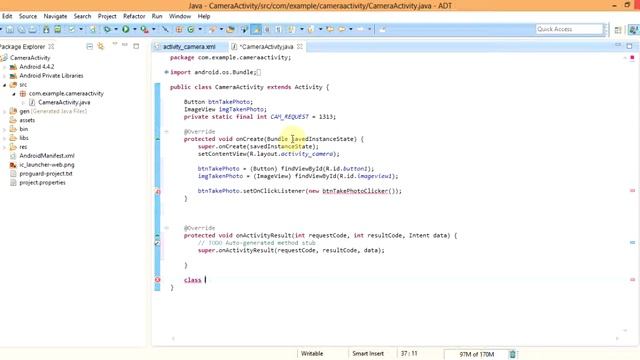Fold the onCreate method
The height and width of the screenshot is (360, 640).
[166, 132]
